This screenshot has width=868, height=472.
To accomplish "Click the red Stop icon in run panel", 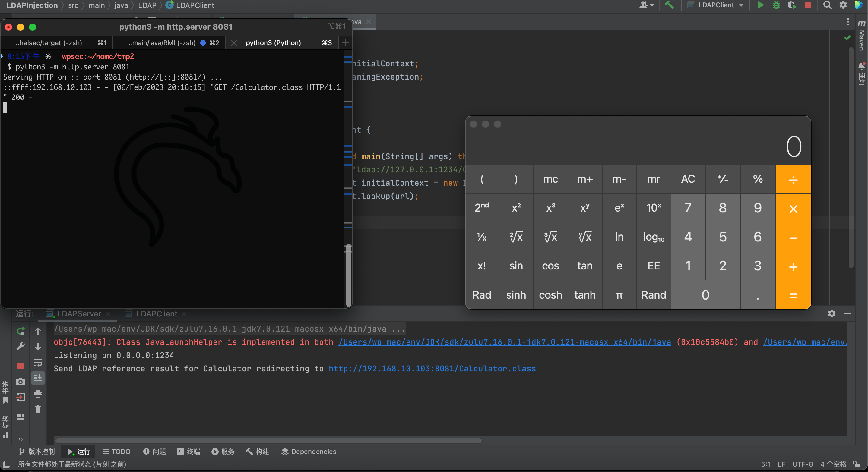I will (x=20, y=366).
